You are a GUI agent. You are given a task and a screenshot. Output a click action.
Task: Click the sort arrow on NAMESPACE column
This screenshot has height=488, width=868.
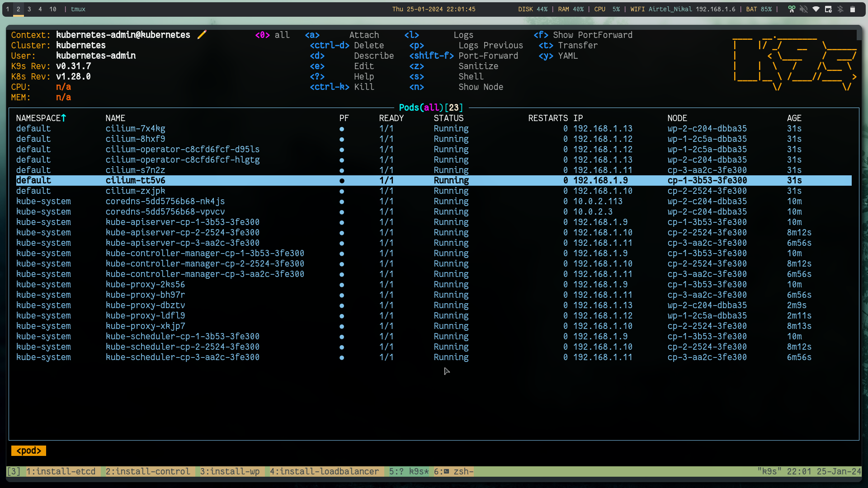64,118
